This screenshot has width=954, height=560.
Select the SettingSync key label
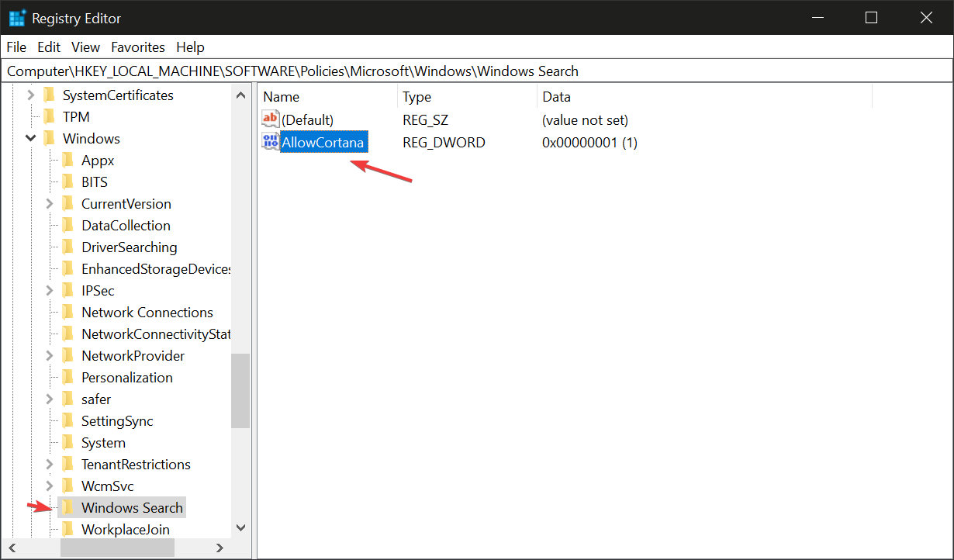coord(117,421)
